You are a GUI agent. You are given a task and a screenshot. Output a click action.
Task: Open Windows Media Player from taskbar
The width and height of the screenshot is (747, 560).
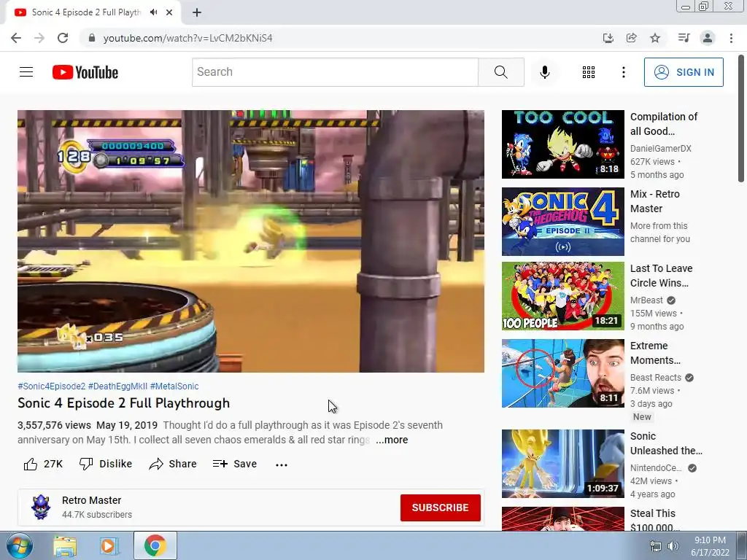pyautogui.click(x=109, y=545)
